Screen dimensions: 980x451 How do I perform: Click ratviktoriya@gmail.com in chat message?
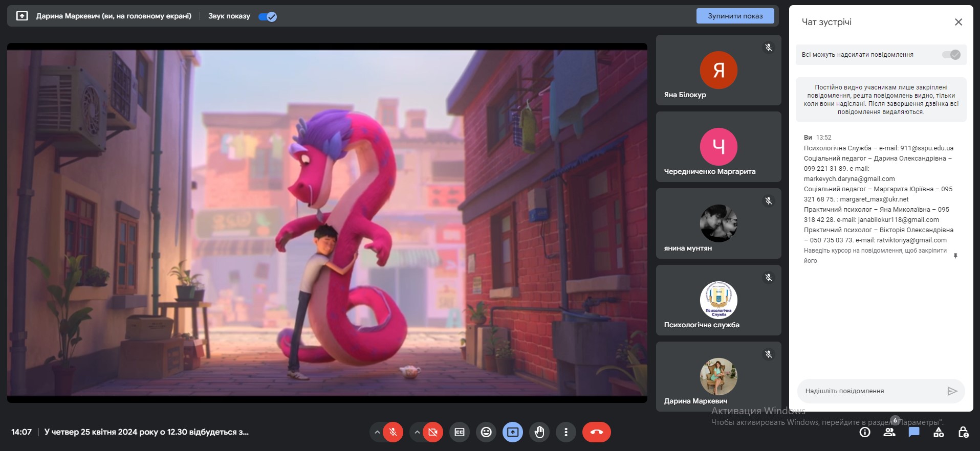(x=911, y=240)
